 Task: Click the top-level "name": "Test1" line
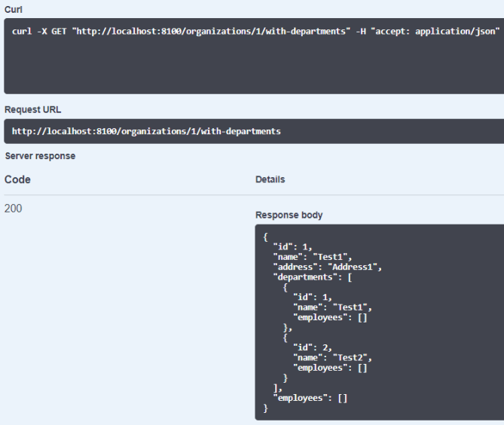click(x=312, y=256)
